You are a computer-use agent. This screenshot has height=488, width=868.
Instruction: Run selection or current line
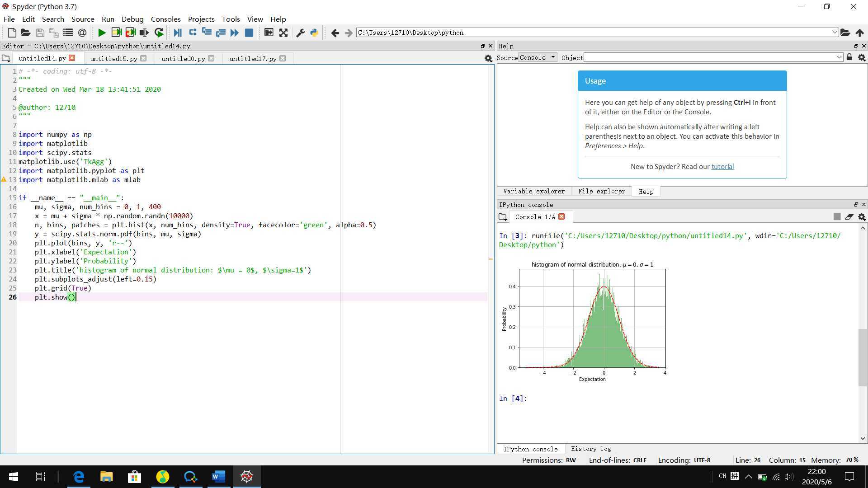coord(144,33)
